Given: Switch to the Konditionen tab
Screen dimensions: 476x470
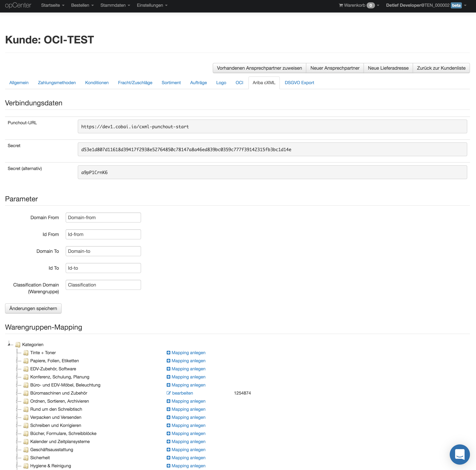Looking at the screenshot, I should [x=97, y=82].
